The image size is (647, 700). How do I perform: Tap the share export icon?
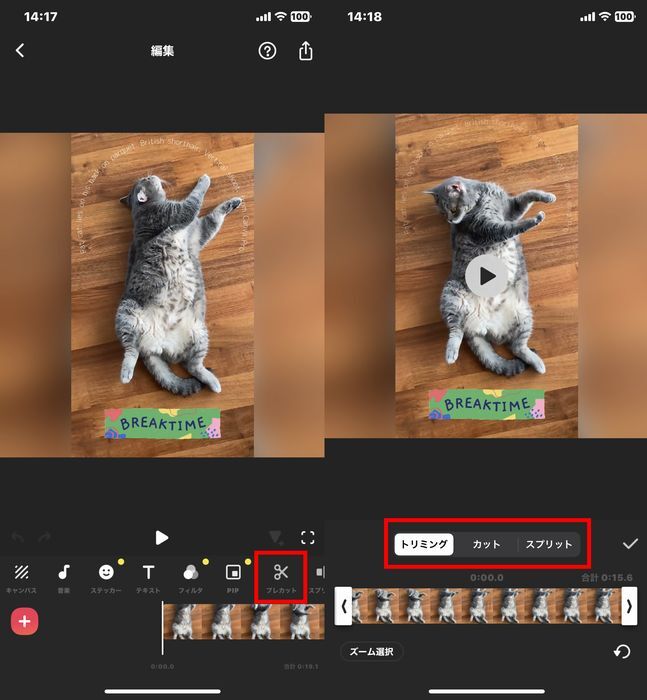click(x=306, y=51)
